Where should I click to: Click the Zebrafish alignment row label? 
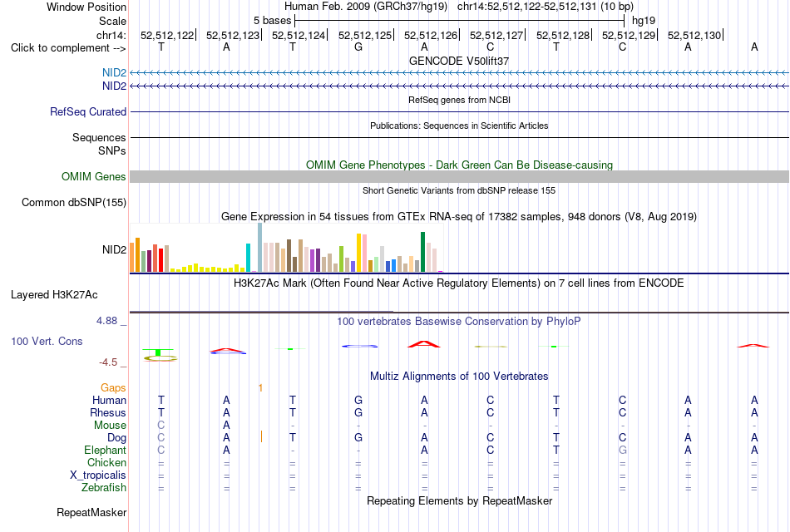pos(104,488)
